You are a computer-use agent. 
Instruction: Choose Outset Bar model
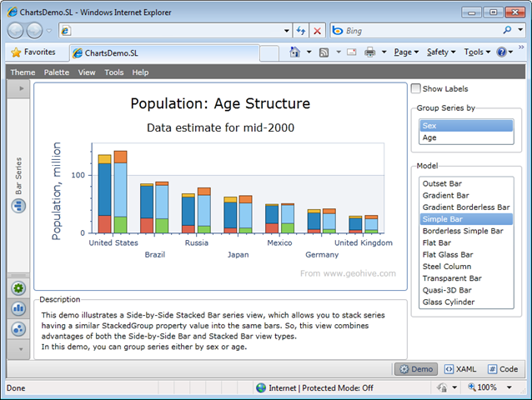(466, 183)
